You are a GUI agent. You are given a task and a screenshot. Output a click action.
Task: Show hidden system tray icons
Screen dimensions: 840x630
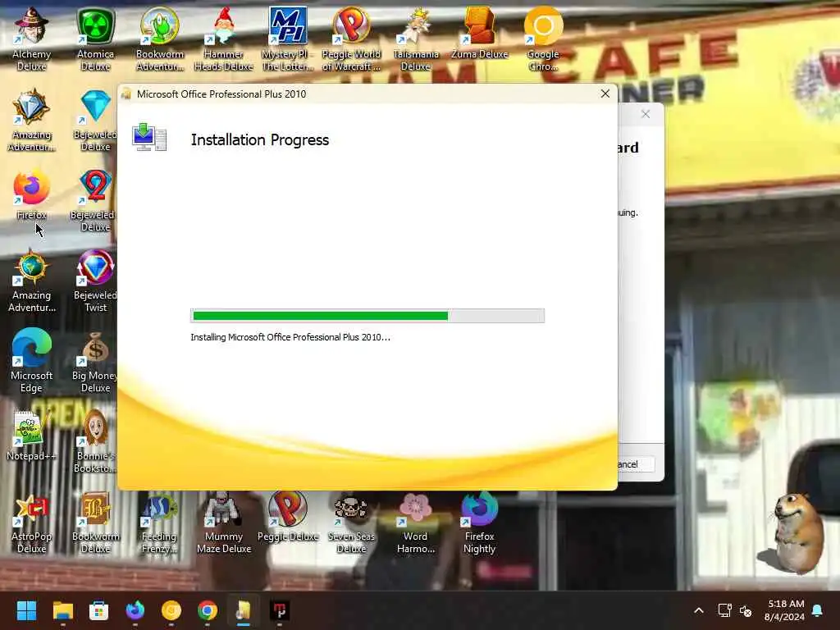point(699,610)
